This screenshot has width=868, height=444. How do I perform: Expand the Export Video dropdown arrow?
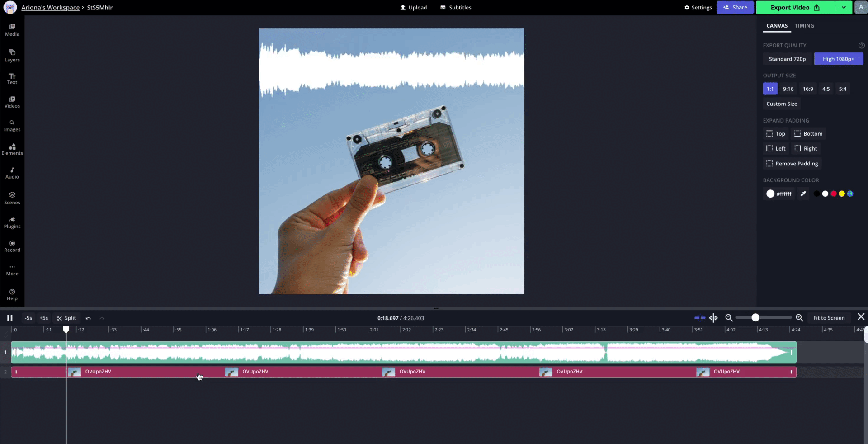(x=844, y=8)
